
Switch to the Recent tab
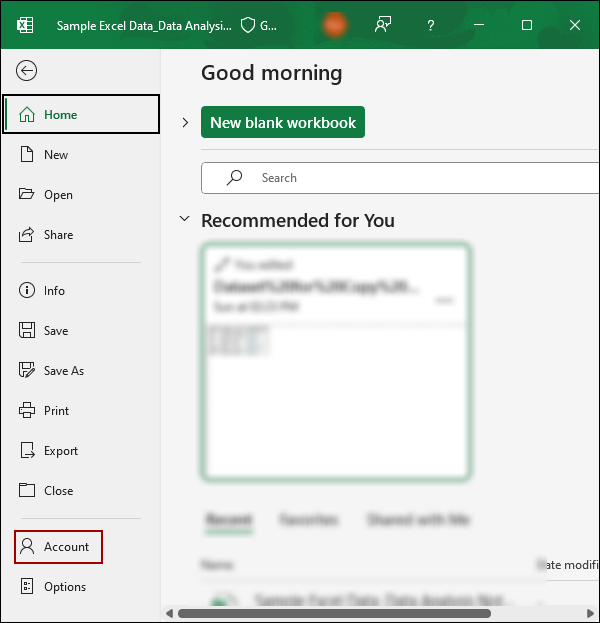pos(229,520)
